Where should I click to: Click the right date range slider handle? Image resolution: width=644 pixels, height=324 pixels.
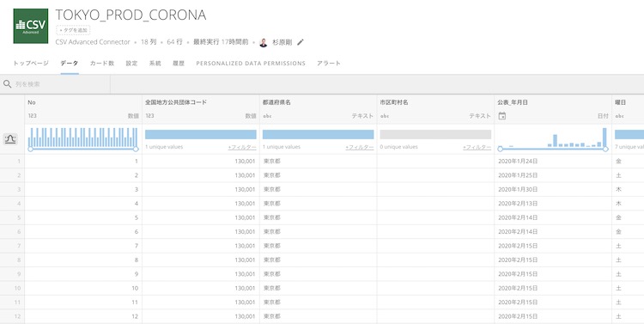coord(605,149)
